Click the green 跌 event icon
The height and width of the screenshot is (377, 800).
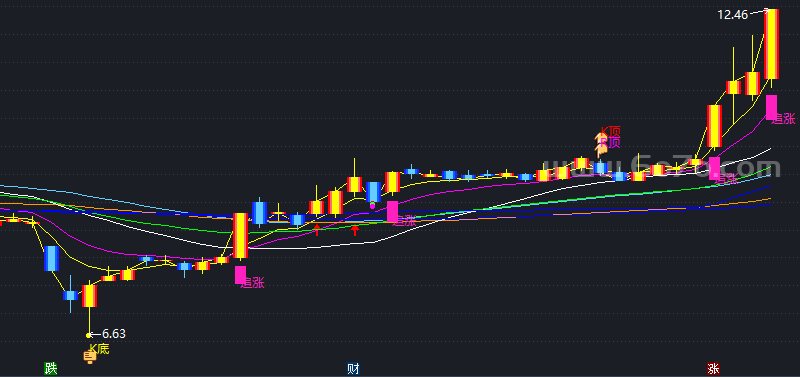coord(51,368)
